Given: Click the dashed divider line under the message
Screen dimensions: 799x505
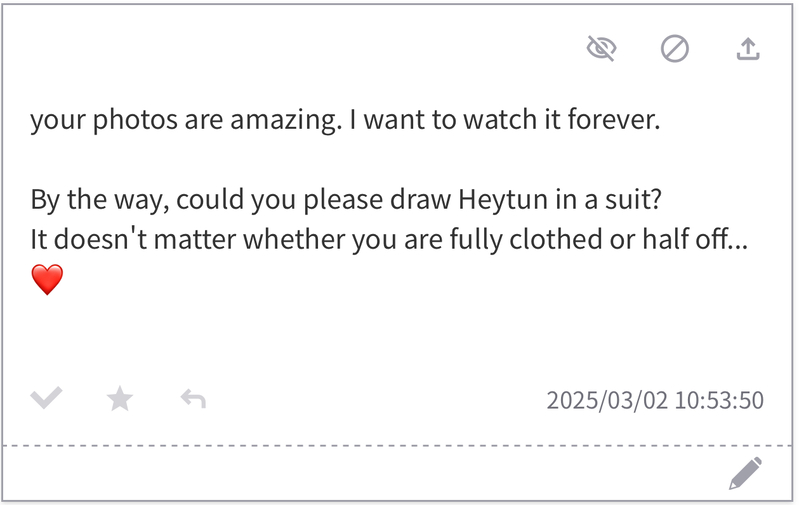Looking at the screenshot, I should (400, 445).
